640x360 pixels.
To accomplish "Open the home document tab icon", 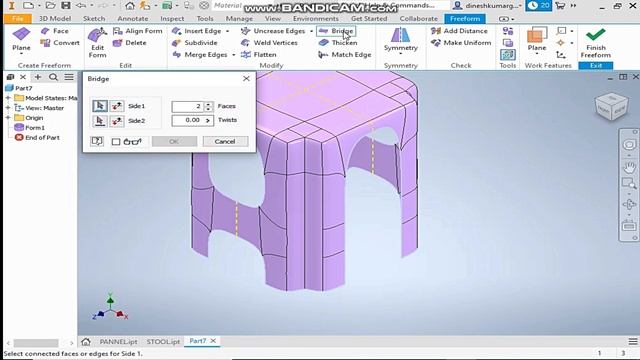I will 86,342.
